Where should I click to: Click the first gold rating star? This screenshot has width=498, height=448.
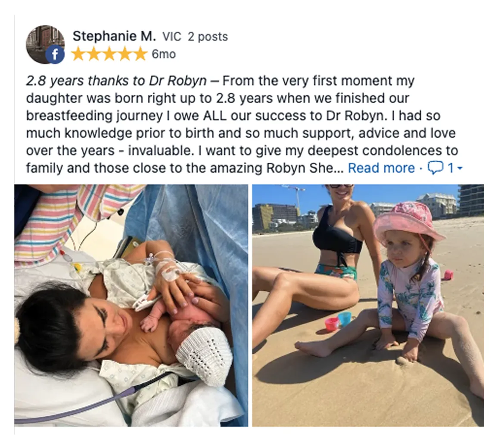coord(78,54)
